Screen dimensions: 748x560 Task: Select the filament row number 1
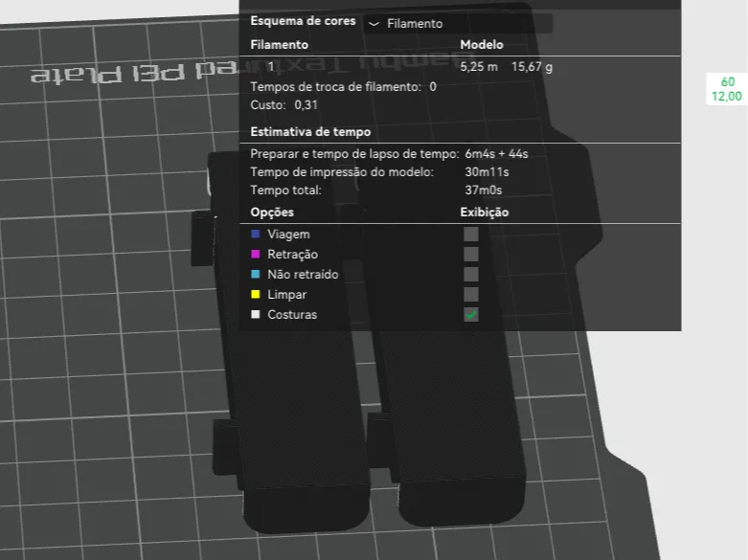[x=271, y=67]
